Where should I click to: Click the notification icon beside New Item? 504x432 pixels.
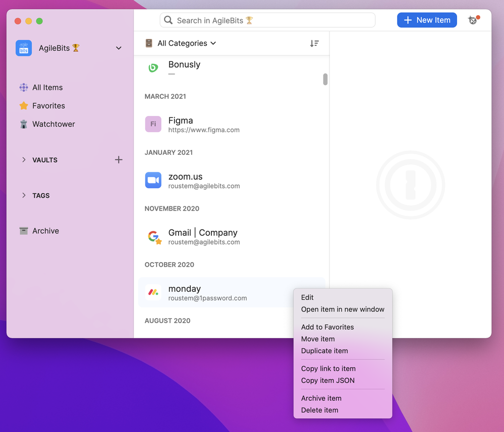pos(473,20)
